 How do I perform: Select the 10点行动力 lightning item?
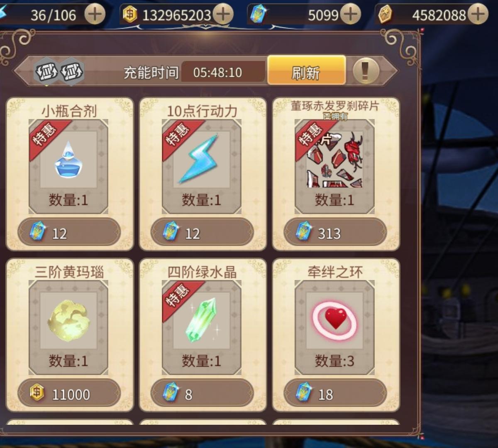[202, 166]
